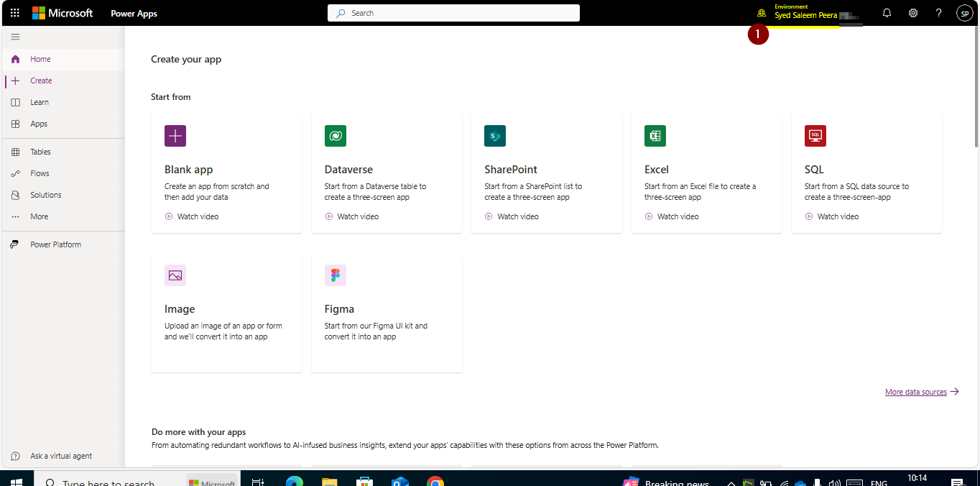Open Task View on the taskbar
Image resolution: width=980 pixels, height=486 pixels.
coord(258,482)
